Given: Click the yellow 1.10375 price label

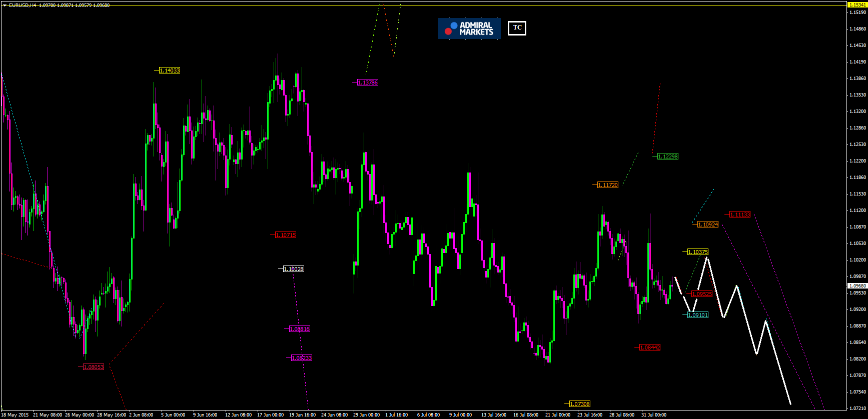Looking at the screenshot, I should click(698, 252).
